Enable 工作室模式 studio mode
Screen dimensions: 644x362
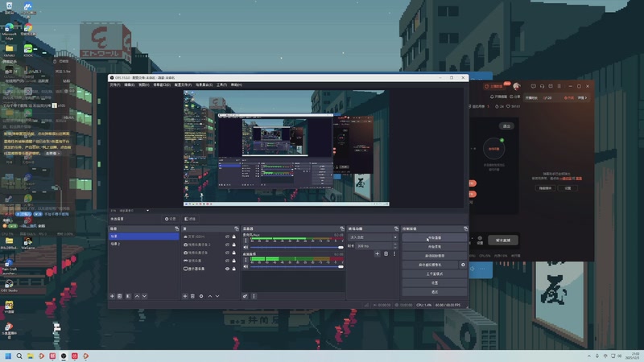click(435, 274)
